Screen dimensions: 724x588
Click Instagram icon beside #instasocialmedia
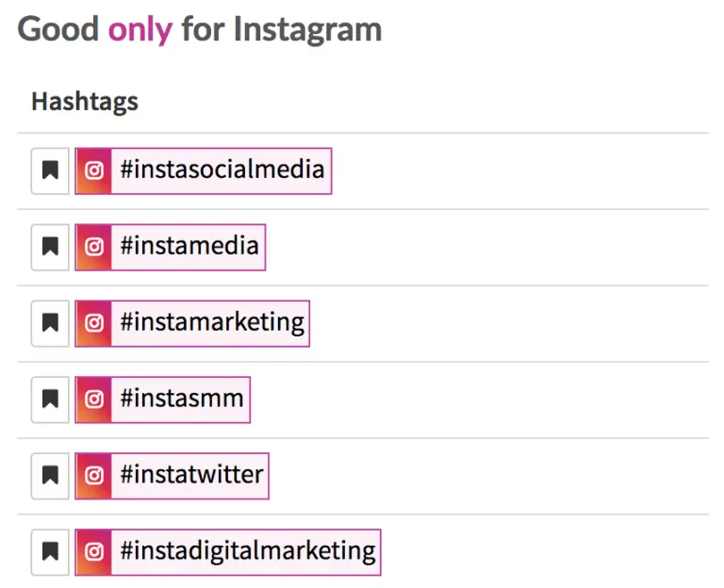point(93,171)
